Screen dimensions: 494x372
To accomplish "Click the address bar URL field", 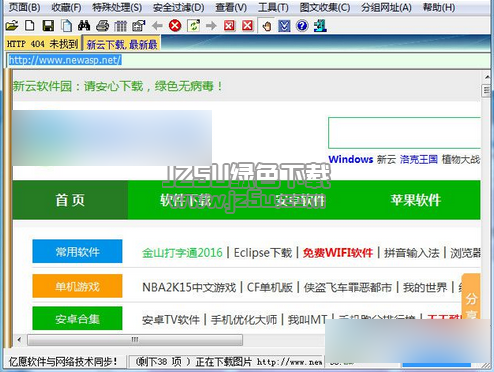I will 247,60.
